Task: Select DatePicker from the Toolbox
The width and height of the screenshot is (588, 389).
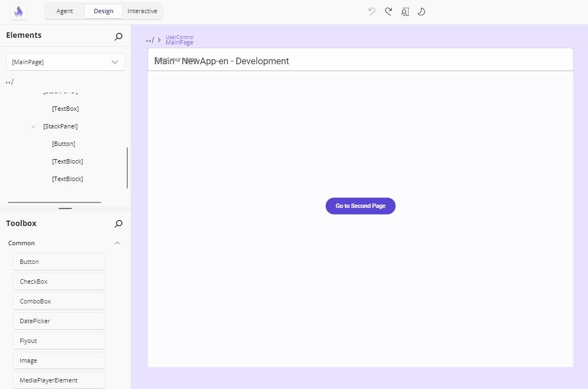Action: (x=59, y=320)
